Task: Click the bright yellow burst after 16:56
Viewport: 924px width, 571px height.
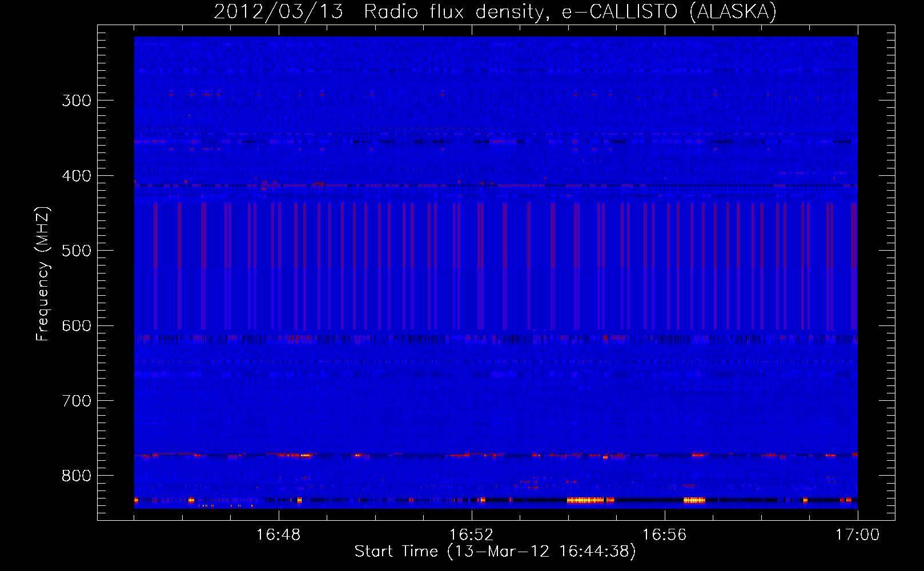Action: click(x=694, y=500)
